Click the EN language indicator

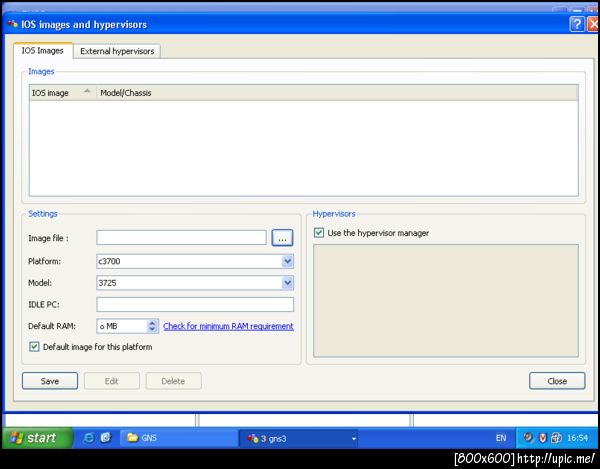(501, 438)
